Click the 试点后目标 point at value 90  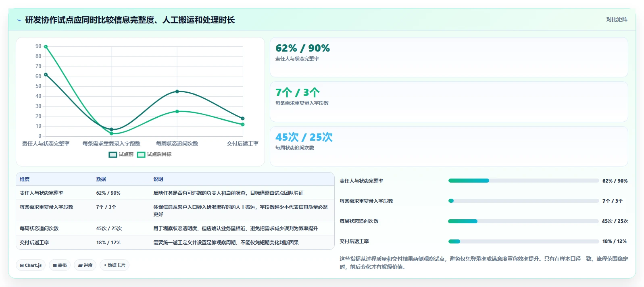click(x=46, y=47)
